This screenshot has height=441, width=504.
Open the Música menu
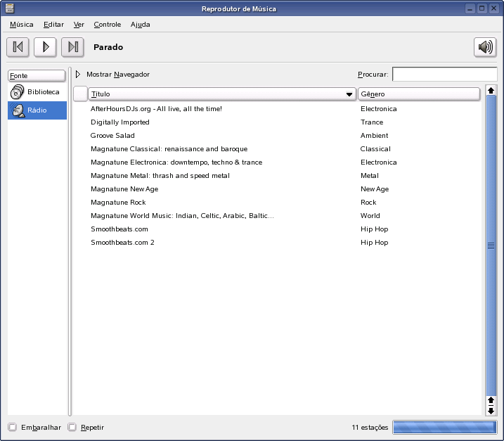click(x=22, y=25)
